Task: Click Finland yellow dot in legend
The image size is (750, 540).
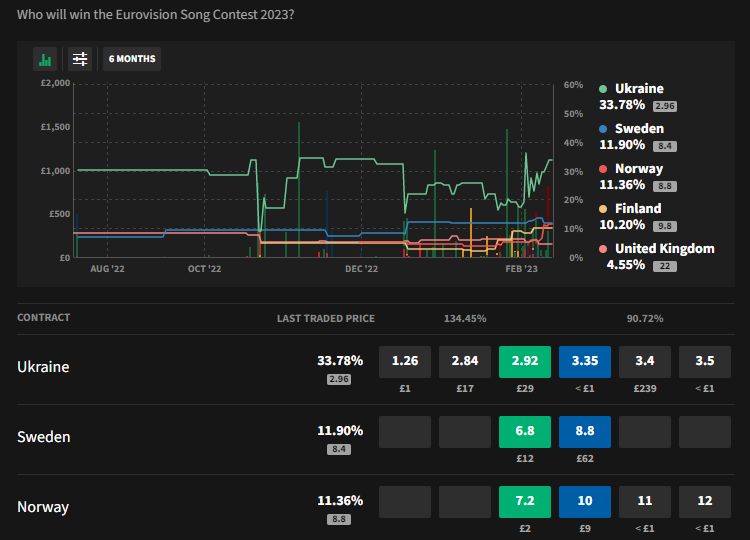Action: [603, 209]
